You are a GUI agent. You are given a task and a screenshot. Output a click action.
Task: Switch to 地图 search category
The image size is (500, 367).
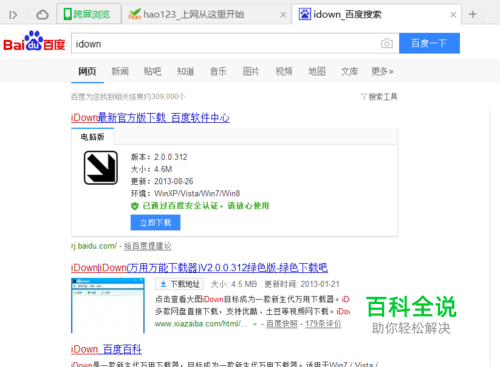click(x=317, y=71)
